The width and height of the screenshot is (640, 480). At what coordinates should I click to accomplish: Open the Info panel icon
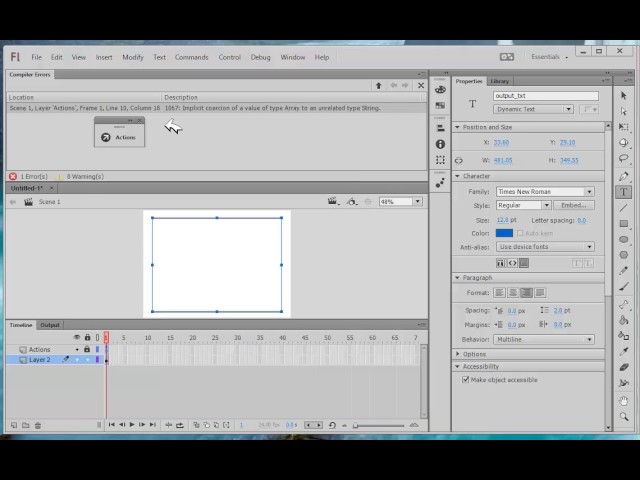440,144
